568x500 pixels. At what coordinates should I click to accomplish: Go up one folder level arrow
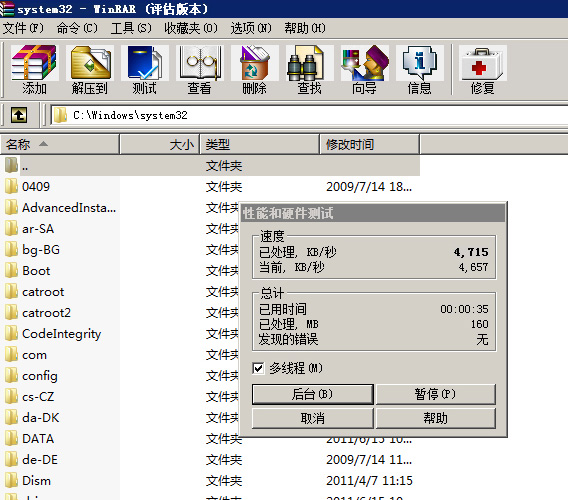(19, 115)
